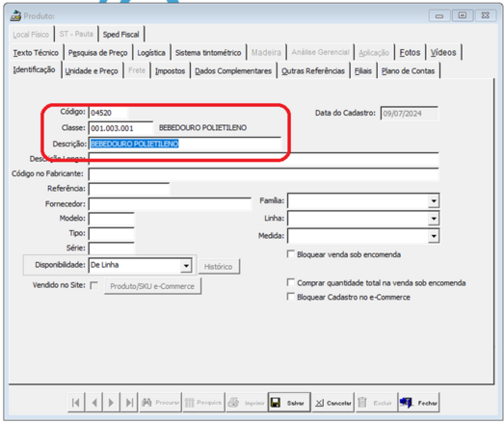Viewport: 504px width, 422px height.
Task: Expand the Medida dropdown
Action: 434,236
